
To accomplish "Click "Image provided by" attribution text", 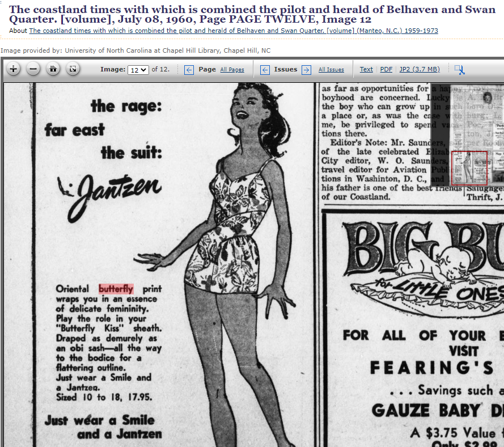I will [135, 50].
